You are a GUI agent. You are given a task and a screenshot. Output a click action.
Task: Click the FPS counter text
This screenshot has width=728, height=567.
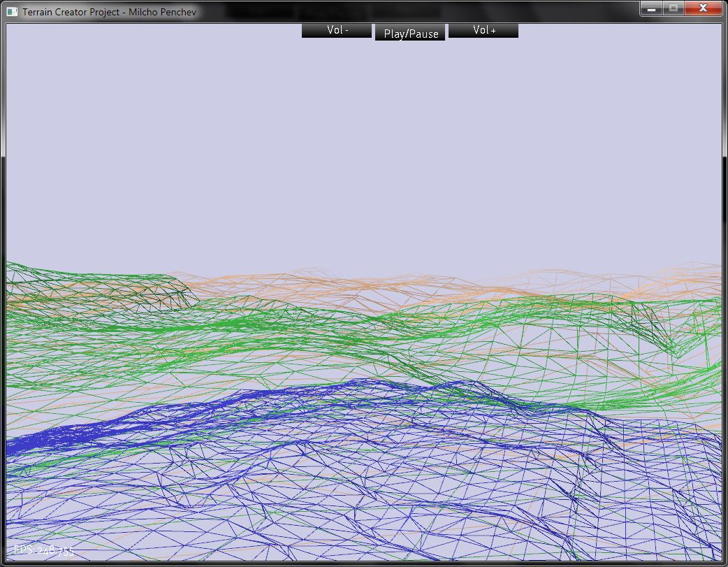43,551
